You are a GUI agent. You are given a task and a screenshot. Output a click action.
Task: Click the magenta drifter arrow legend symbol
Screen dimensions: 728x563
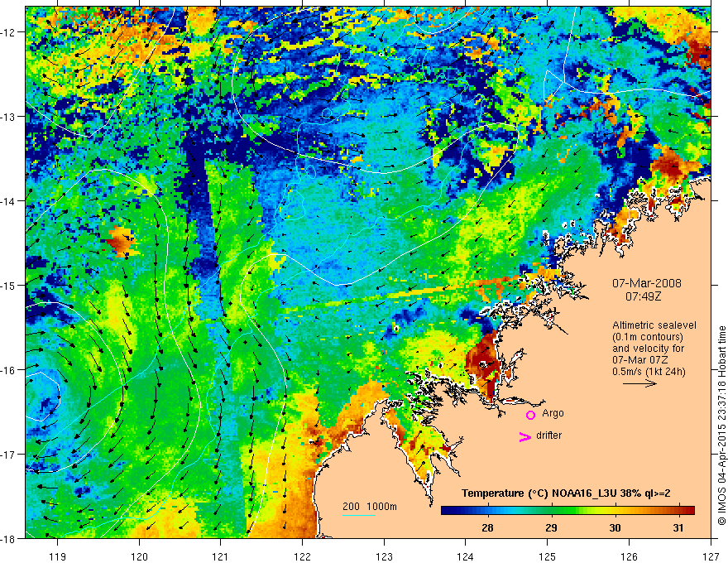point(525,436)
